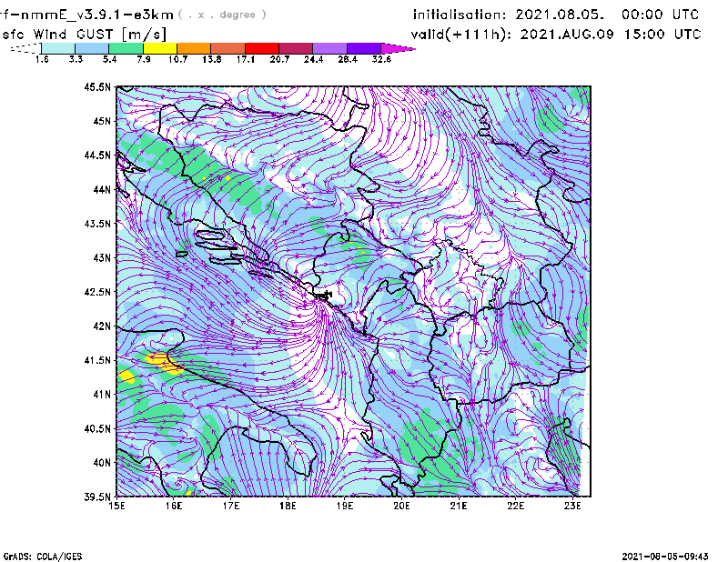Click the 39.5N latitude axis label
The image size is (728, 562).
97,497
